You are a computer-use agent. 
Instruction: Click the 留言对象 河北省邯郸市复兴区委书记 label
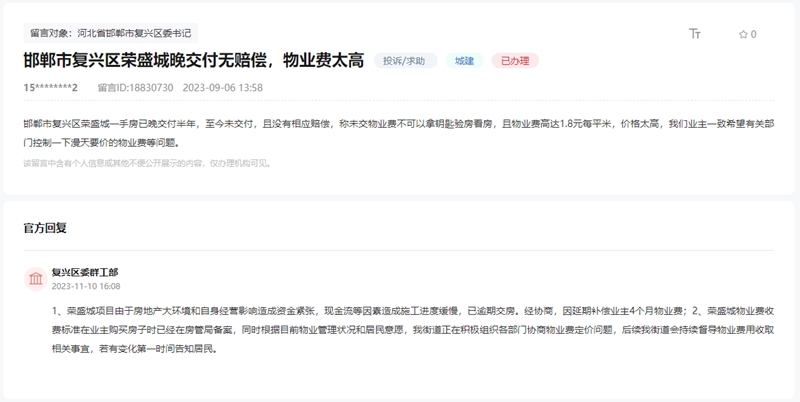(111, 33)
